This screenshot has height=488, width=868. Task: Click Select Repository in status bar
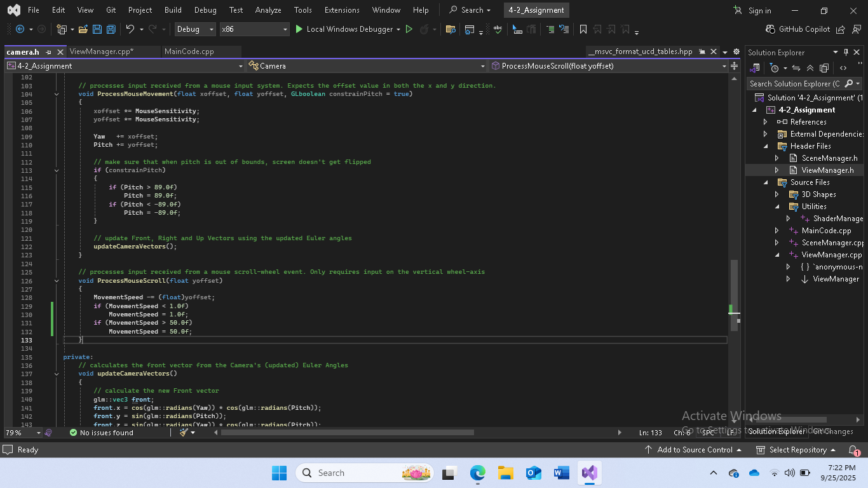click(x=797, y=450)
